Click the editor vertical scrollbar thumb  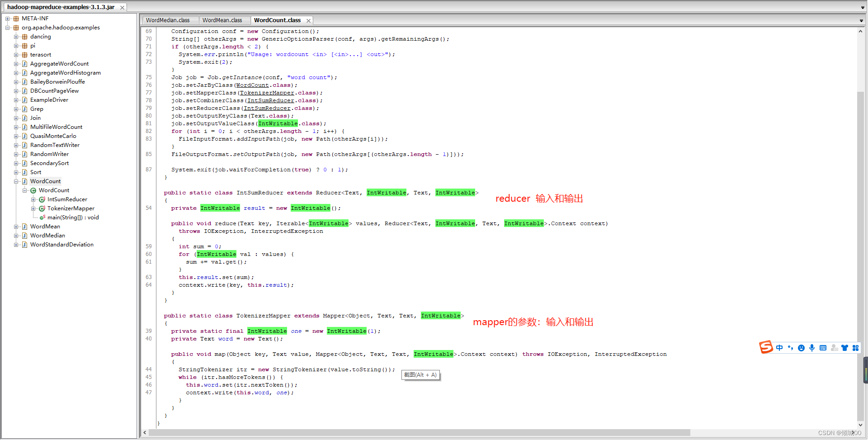(x=860, y=256)
